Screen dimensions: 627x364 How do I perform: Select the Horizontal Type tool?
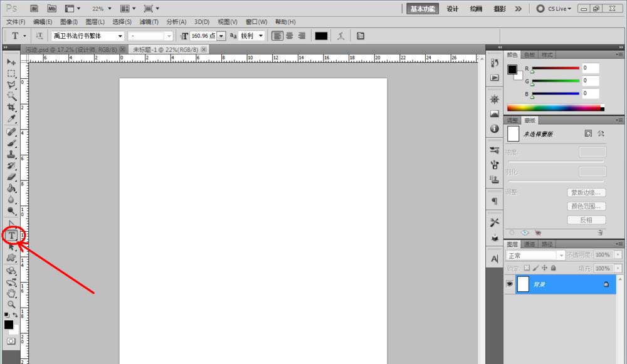(11, 236)
